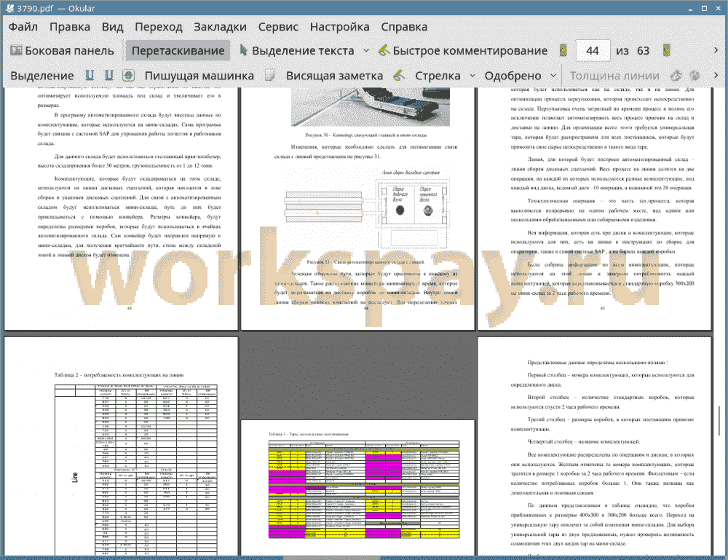Select the Выделение highlighter annotation tool

[x=41, y=76]
